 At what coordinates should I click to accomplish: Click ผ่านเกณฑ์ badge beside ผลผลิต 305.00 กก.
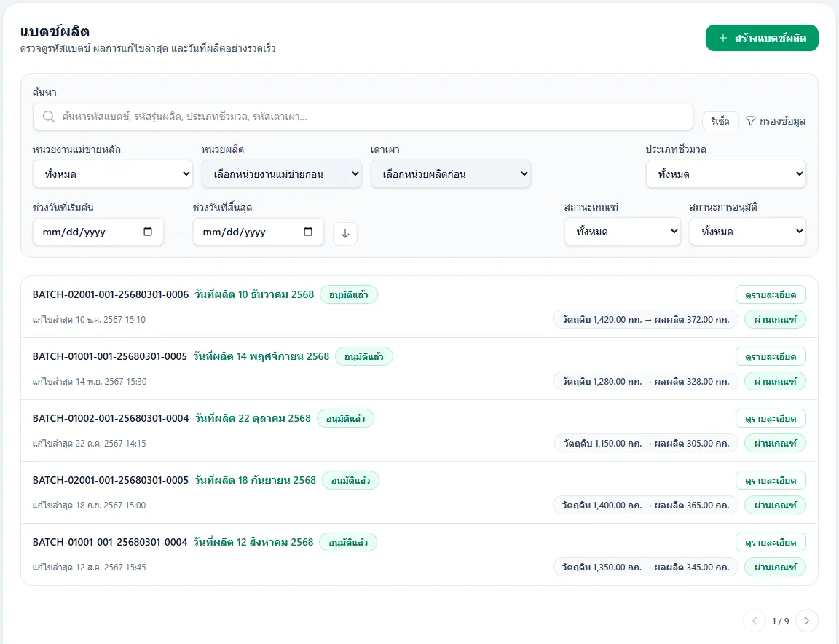(x=776, y=443)
